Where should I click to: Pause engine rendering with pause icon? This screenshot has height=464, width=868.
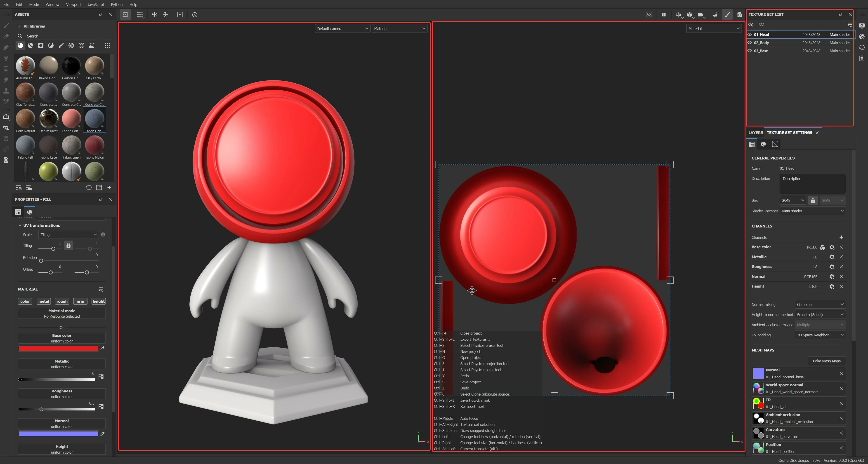point(663,15)
